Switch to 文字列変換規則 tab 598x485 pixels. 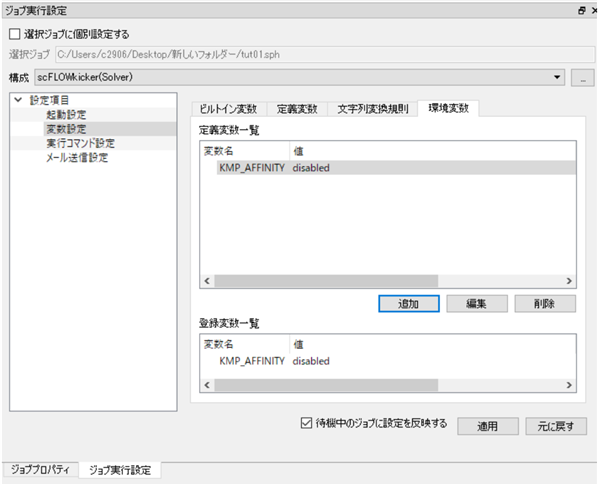click(x=373, y=109)
